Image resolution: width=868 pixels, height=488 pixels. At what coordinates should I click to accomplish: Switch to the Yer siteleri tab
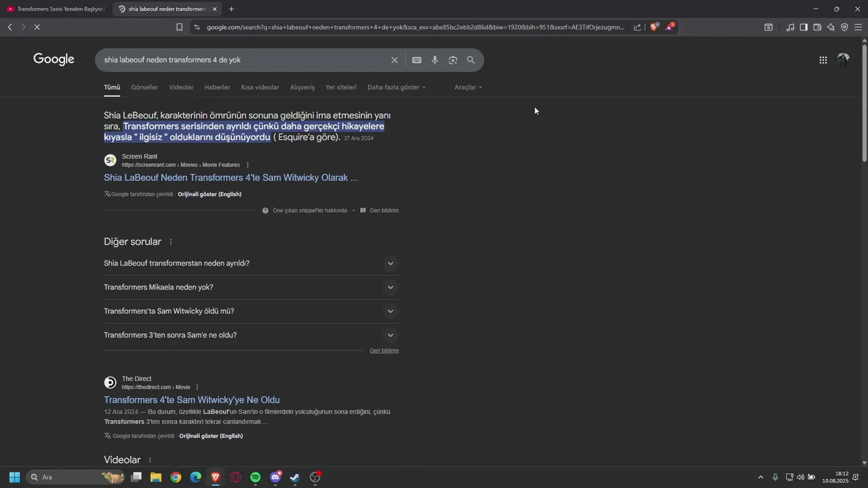click(341, 87)
